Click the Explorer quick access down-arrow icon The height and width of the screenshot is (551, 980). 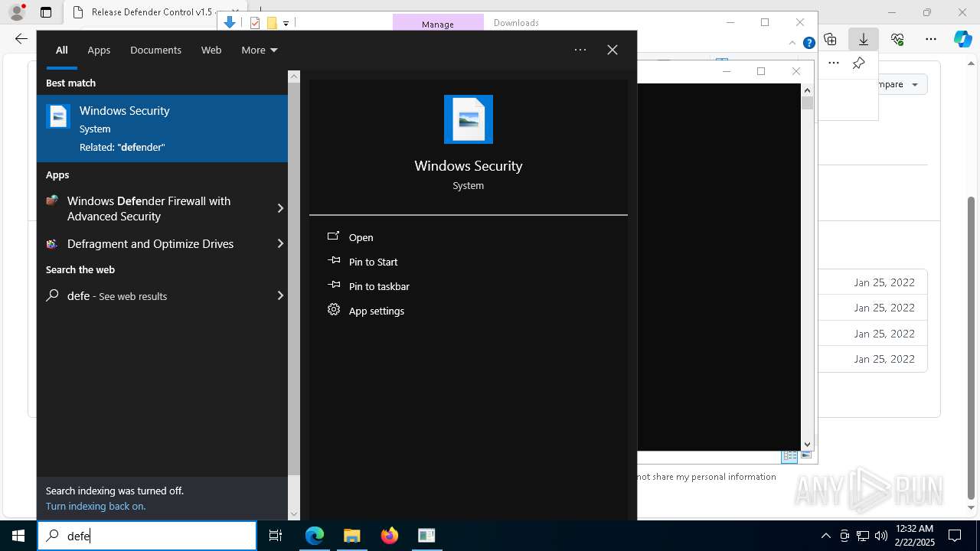click(x=229, y=23)
